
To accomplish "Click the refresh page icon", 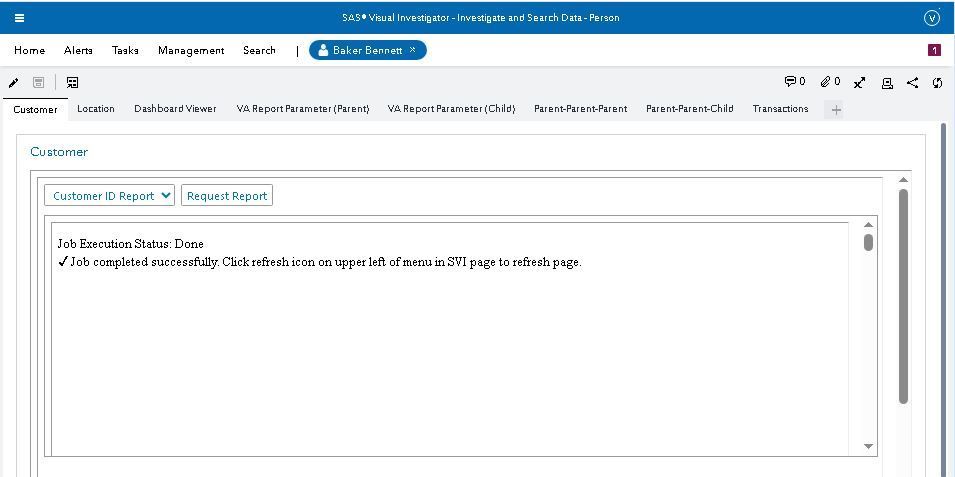I will pos(937,83).
